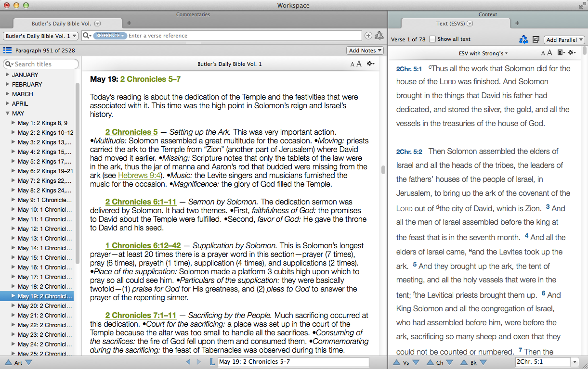The image size is (588, 369).
Task: Go to next article with Art down arrow
Action: tap(28, 362)
